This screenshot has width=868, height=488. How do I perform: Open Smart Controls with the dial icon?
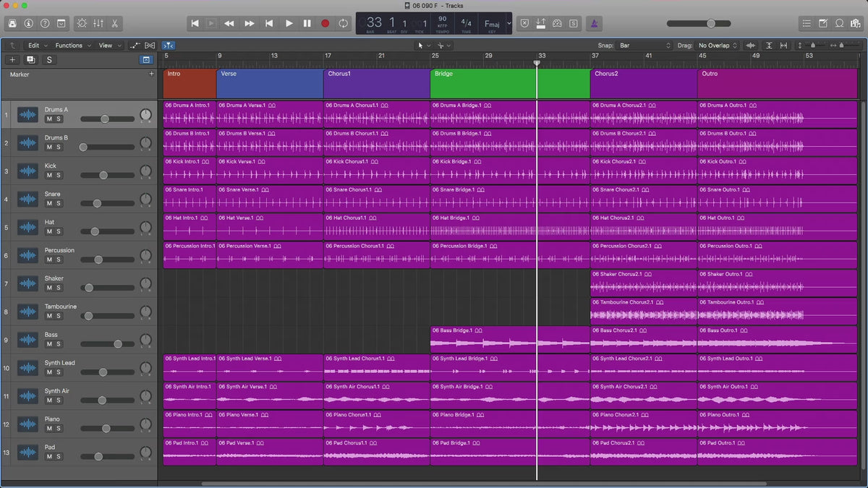tap(80, 23)
